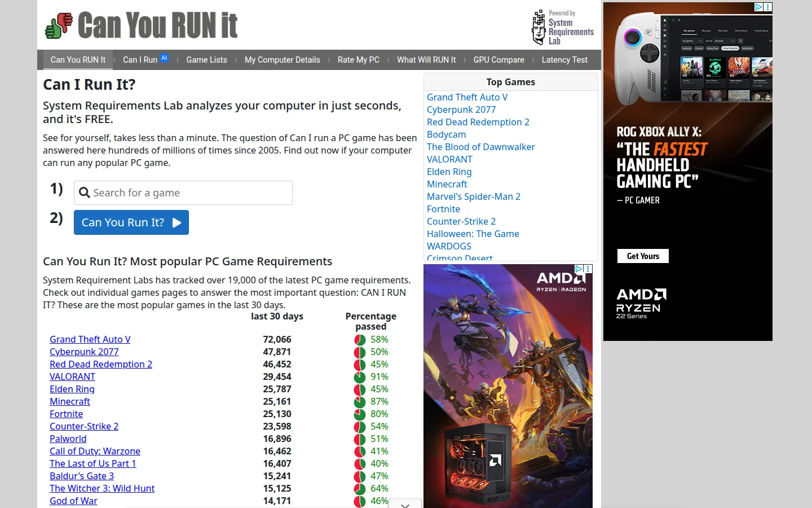Open Counter-Strike 2 in Top Games list
The height and width of the screenshot is (508, 812).
pyautogui.click(x=461, y=221)
